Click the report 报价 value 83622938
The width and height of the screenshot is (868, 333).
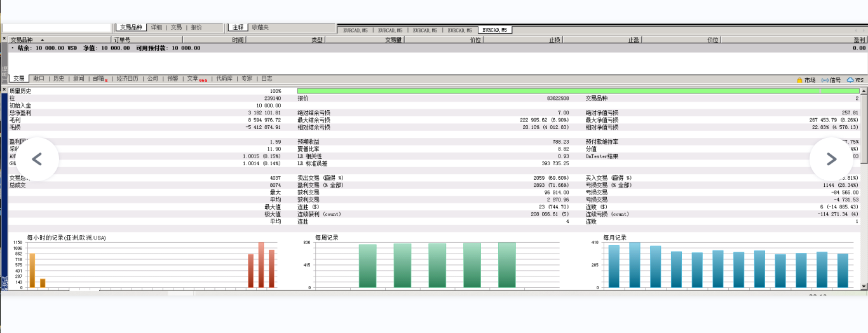coord(557,99)
